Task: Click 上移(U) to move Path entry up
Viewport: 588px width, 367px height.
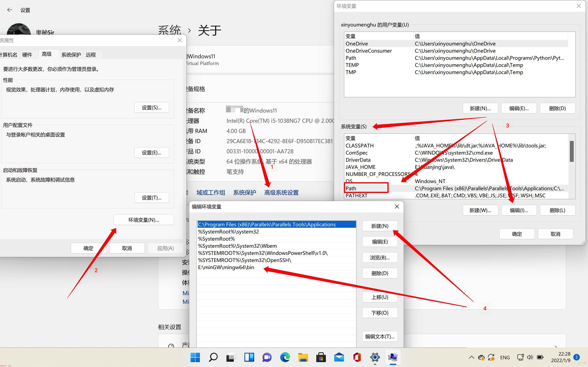Action: [x=379, y=296]
